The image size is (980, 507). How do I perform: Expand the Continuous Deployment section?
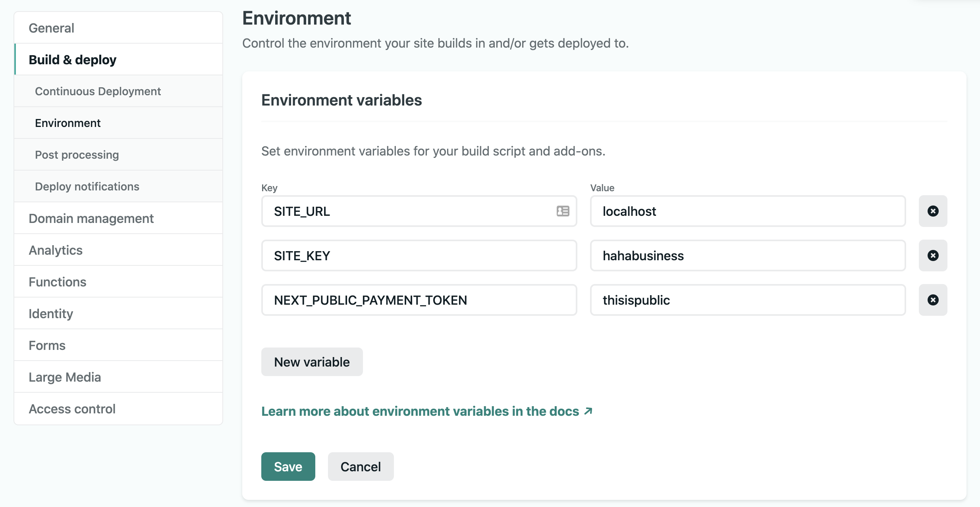coord(98,90)
